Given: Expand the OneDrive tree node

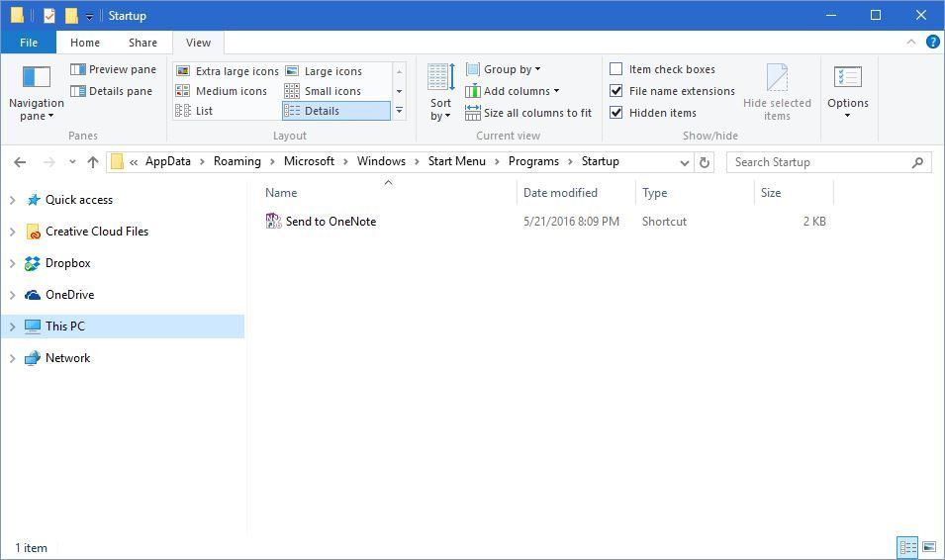Looking at the screenshot, I should [x=12, y=295].
